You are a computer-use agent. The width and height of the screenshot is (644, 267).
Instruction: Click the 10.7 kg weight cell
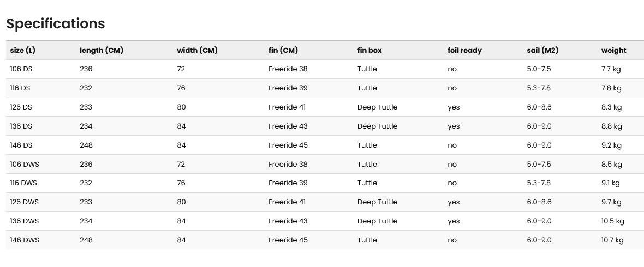[x=612, y=240]
